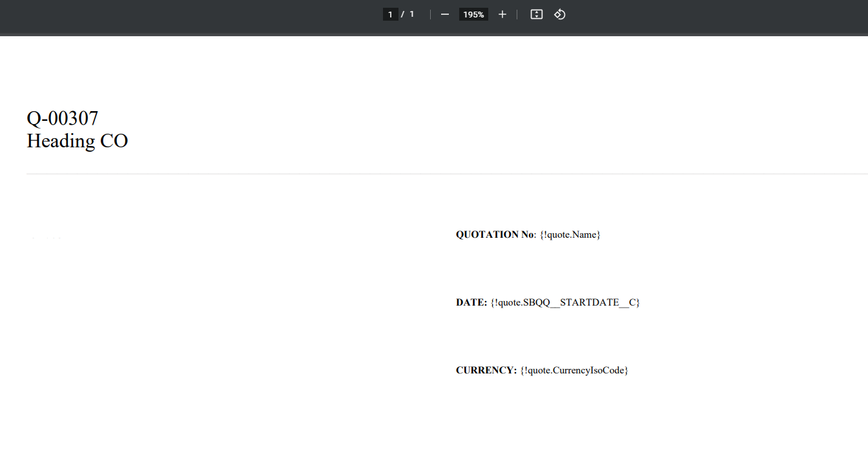Click the separator between zoom and fit controls
This screenshot has height=471, width=868.
pos(516,14)
